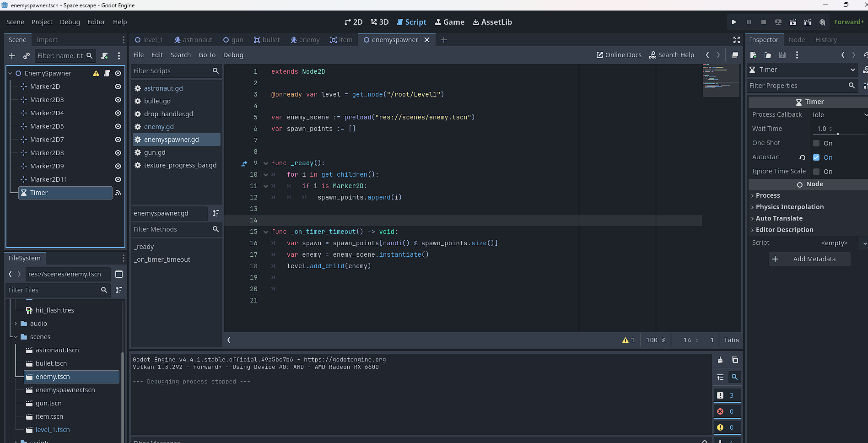This screenshot has width=868, height=443.
Task: Open the Debug menu
Action: click(x=70, y=22)
